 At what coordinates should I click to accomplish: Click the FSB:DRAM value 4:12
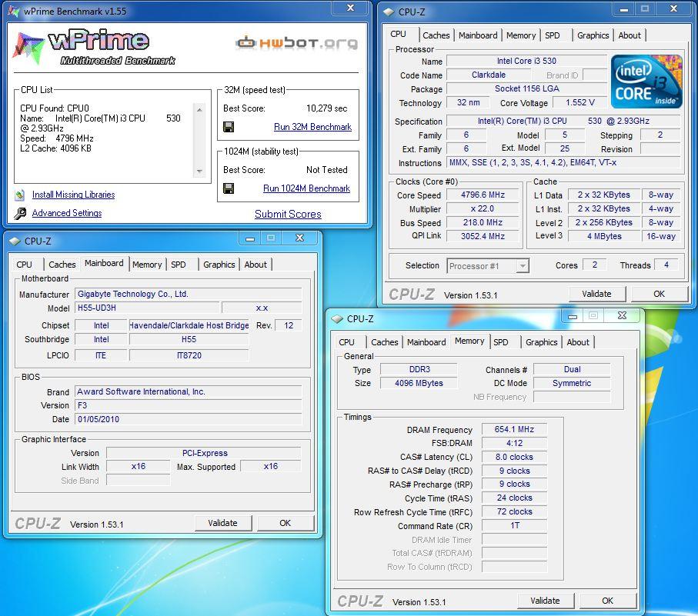514,443
